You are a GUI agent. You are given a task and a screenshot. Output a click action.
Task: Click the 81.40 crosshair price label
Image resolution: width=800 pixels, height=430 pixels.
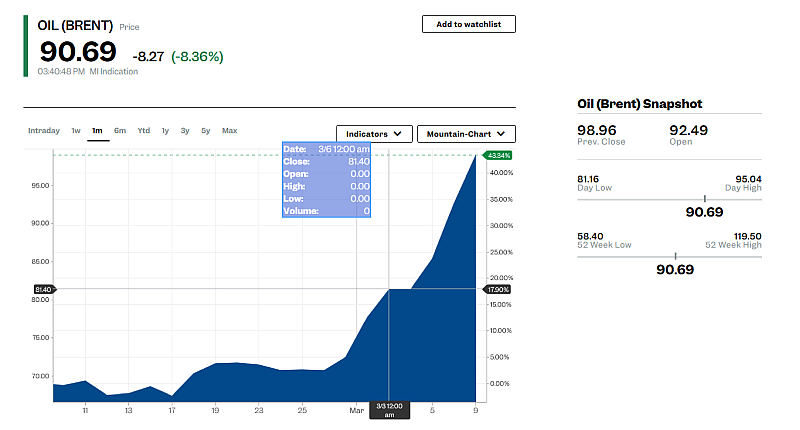click(x=42, y=289)
